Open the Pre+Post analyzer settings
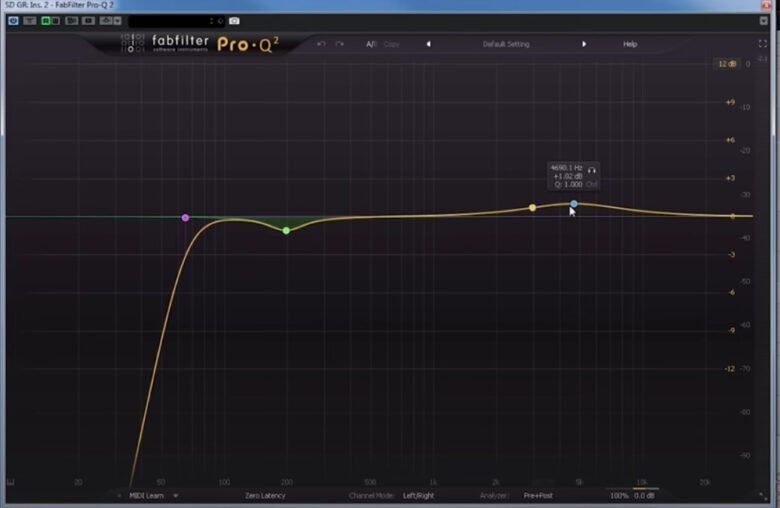 click(538, 496)
